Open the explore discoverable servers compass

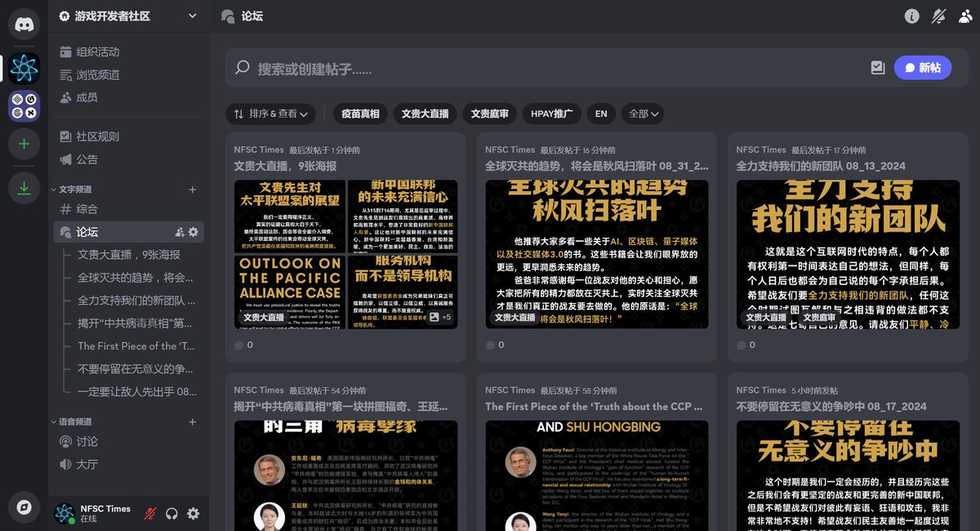(24, 507)
